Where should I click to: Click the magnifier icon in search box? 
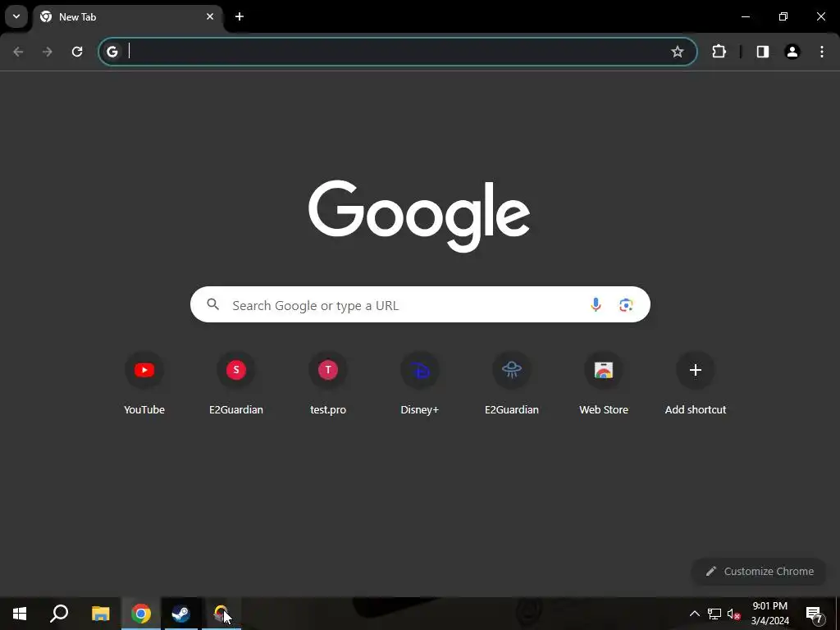click(x=212, y=305)
